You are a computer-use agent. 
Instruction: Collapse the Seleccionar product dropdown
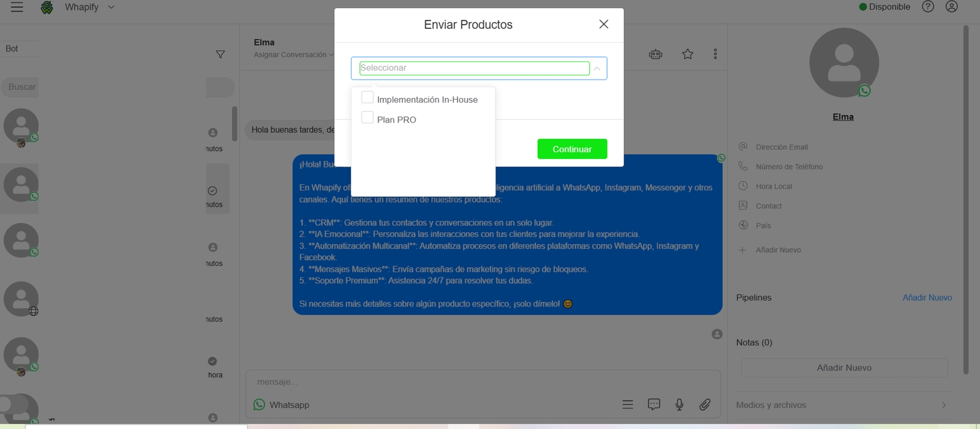[597, 69]
